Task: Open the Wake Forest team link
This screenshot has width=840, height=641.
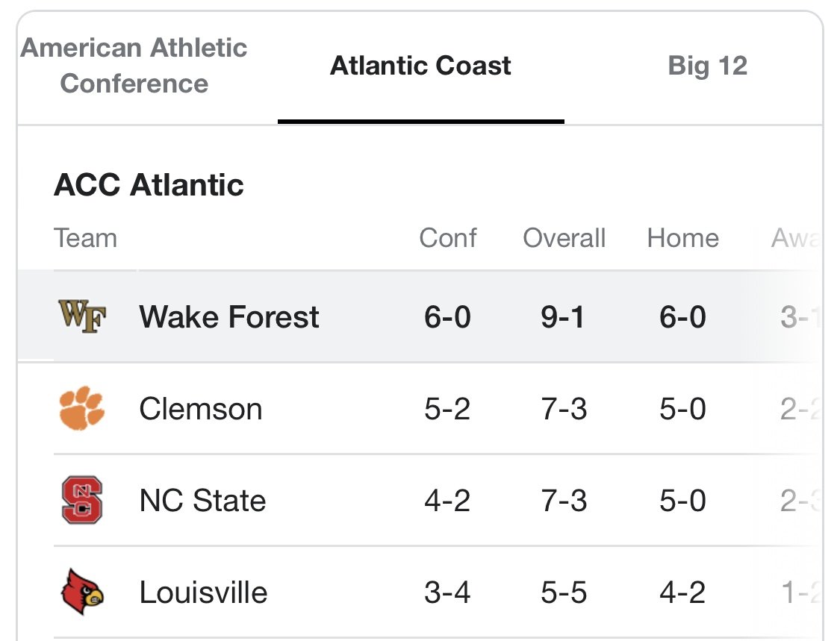Action: [x=228, y=316]
